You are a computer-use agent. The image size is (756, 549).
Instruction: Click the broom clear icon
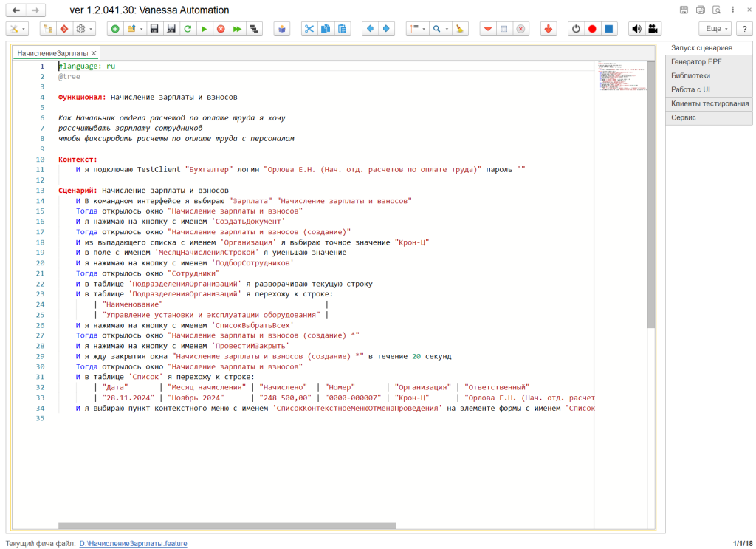[459, 29]
